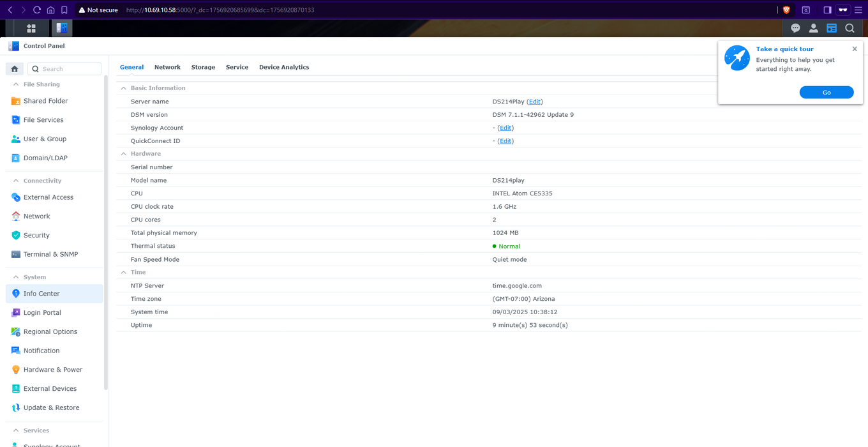Screen dimensions: 868x447
Task: Collapse the Time section
Action: pos(124,272)
